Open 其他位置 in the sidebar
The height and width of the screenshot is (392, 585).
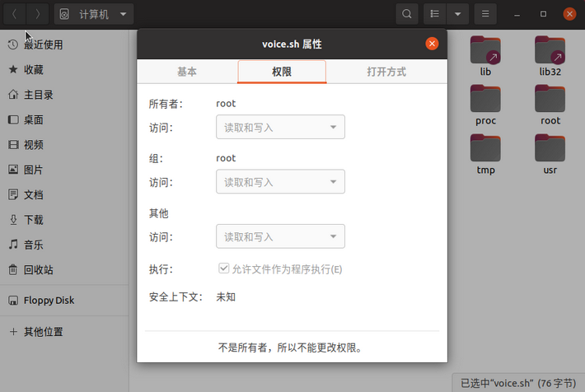[43, 332]
